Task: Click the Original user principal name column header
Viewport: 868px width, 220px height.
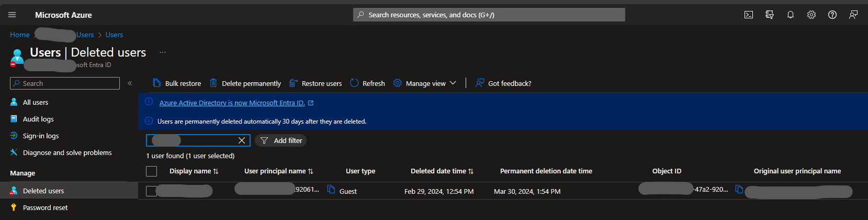Action: click(797, 171)
